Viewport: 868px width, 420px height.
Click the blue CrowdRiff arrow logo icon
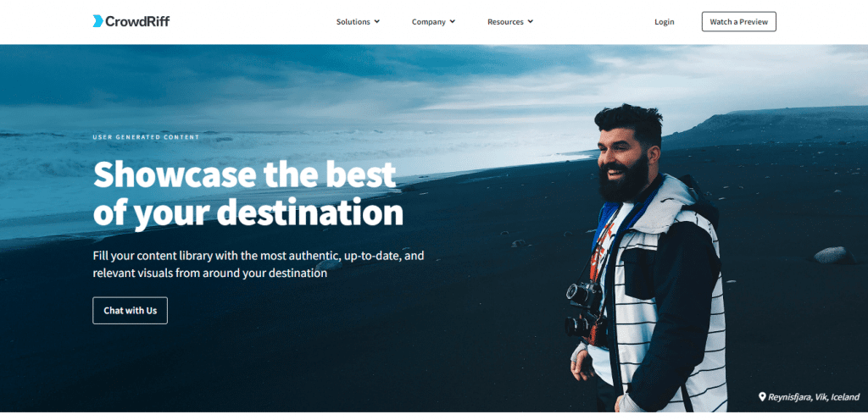tap(98, 21)
